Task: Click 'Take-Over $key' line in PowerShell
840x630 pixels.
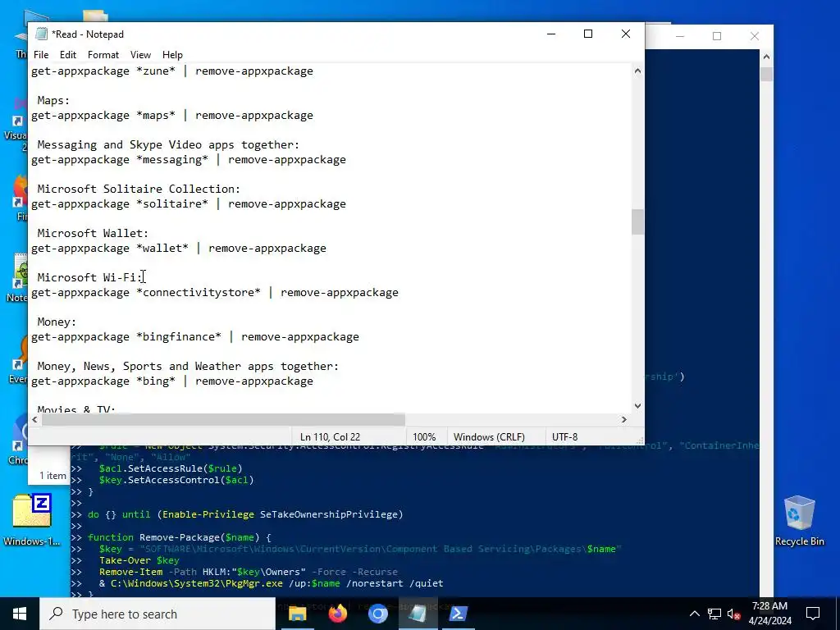Action: pos(139,560)
